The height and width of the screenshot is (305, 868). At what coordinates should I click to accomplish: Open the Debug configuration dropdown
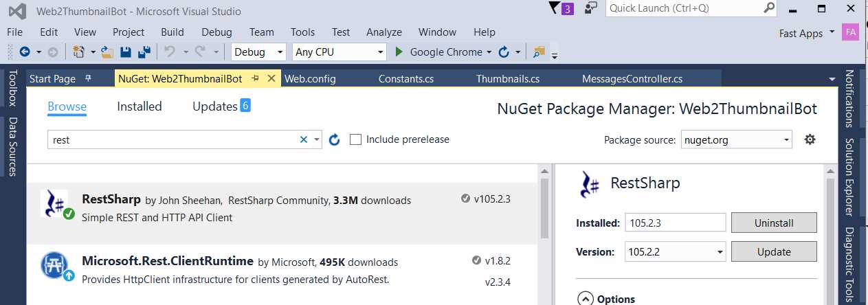259,52
